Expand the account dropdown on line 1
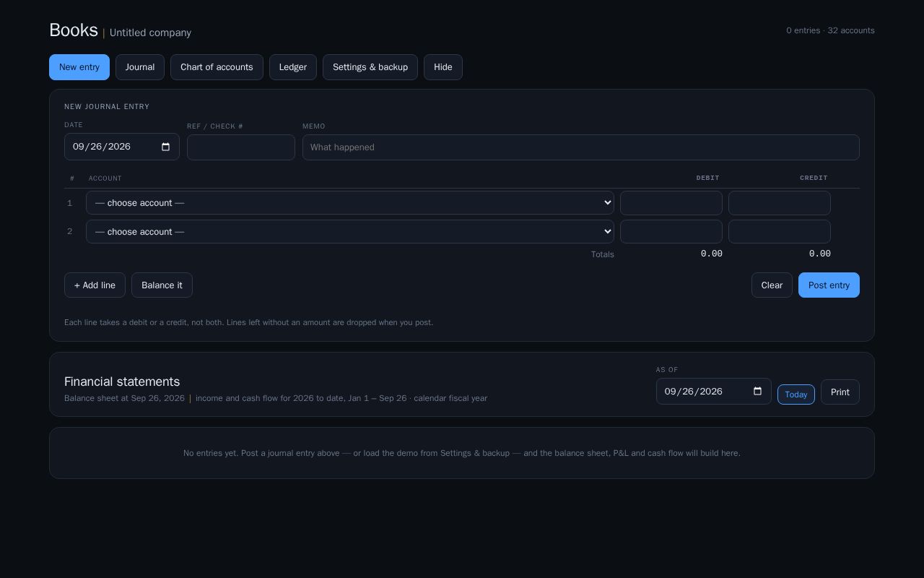The image size is (924, 578). tap(350, 203)
